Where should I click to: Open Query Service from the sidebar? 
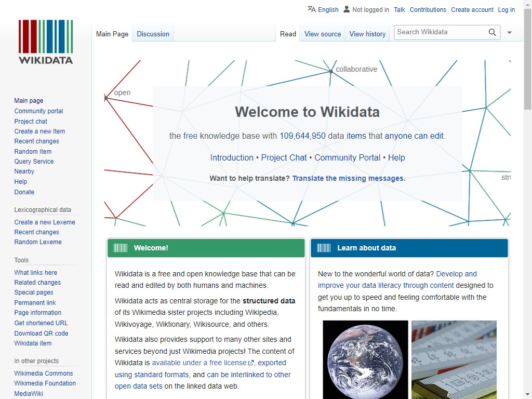(34, 162)
